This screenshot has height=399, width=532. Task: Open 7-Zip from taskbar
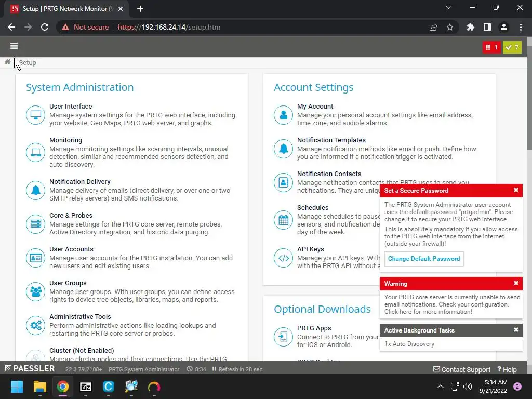86,387
